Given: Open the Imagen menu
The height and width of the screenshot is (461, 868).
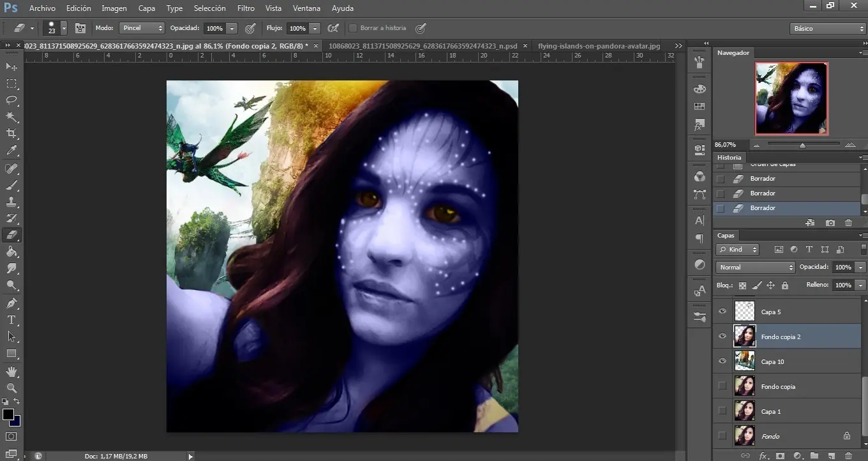Looking at the screenshot, I should click(x=114, y=8).
